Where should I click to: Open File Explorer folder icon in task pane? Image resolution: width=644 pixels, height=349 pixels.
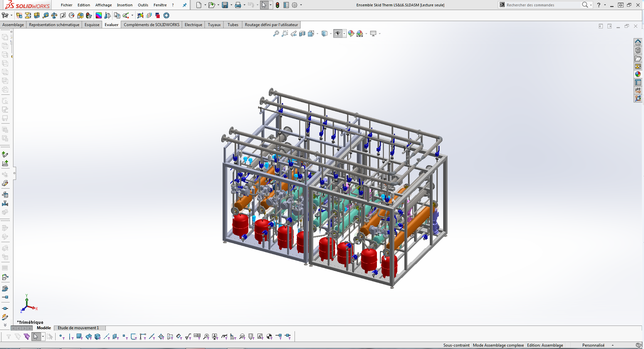[x=638, y=58]
